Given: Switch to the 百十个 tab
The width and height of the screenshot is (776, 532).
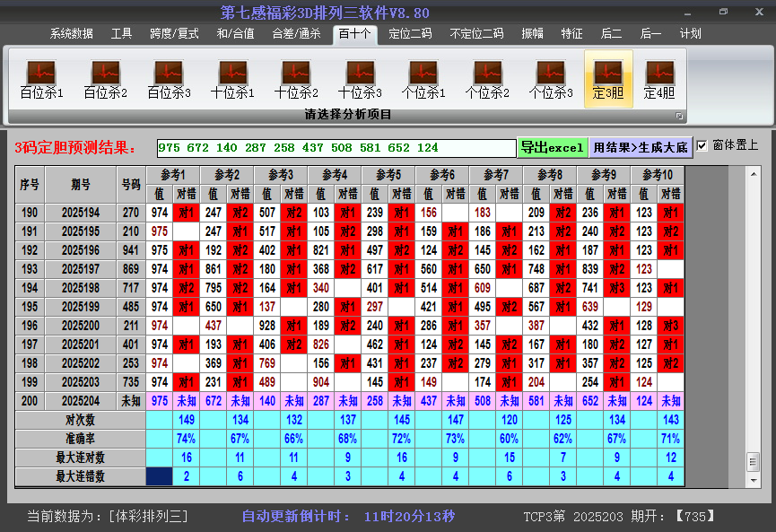Looking at the screenshot, I should point(354,34).
